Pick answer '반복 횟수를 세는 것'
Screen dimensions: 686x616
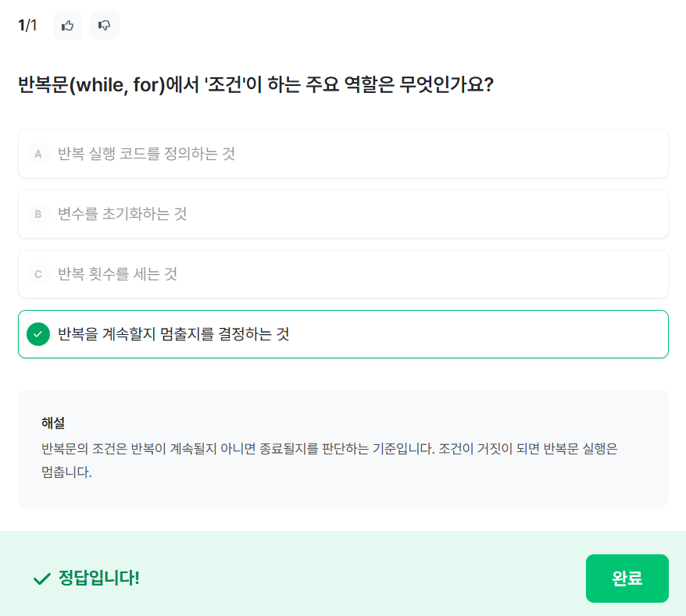118,274
